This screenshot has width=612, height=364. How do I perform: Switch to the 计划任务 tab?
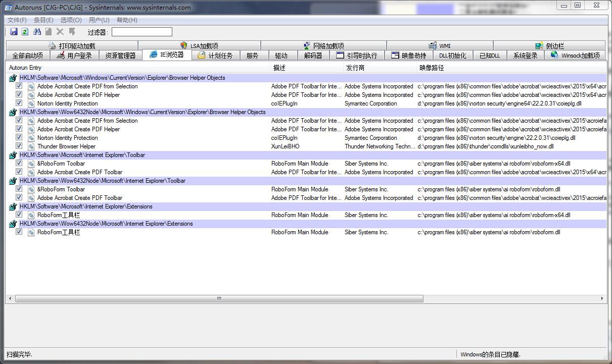coord(215,56)
